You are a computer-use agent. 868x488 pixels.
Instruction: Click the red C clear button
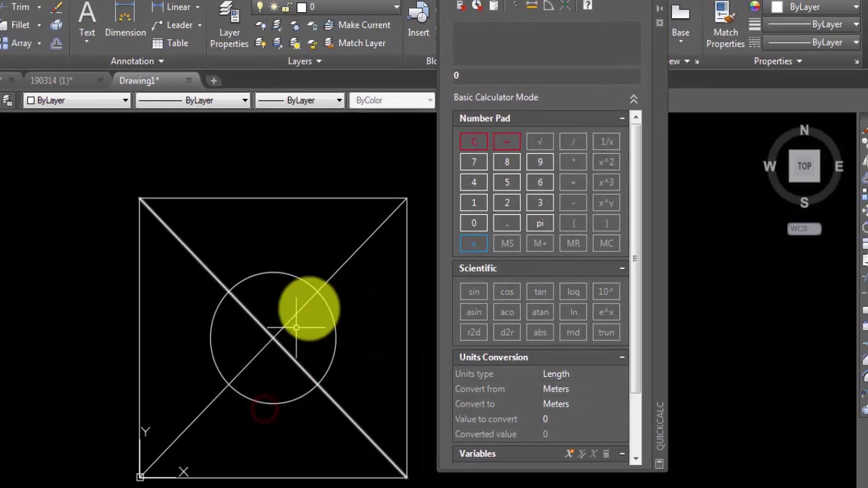click(x=473, y=142)
